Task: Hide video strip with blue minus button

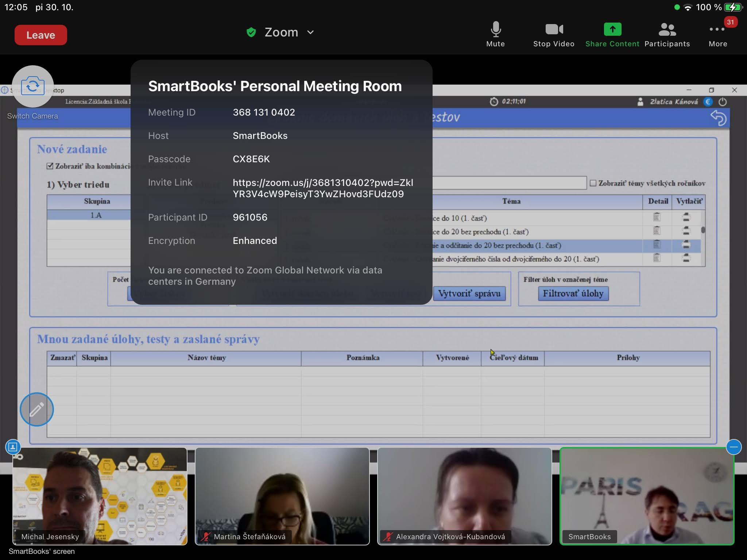Action: coord(734,447)
